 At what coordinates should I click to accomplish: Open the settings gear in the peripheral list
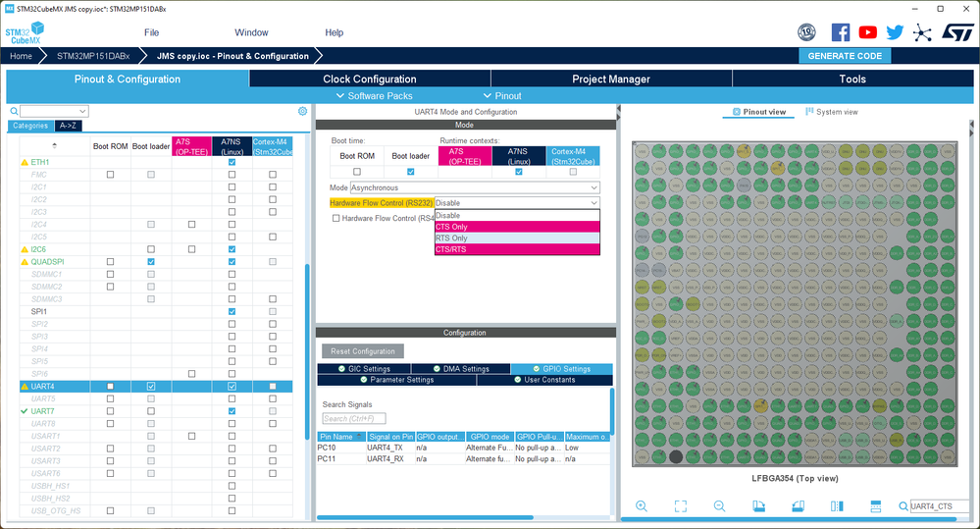click(x=302, y=111)
